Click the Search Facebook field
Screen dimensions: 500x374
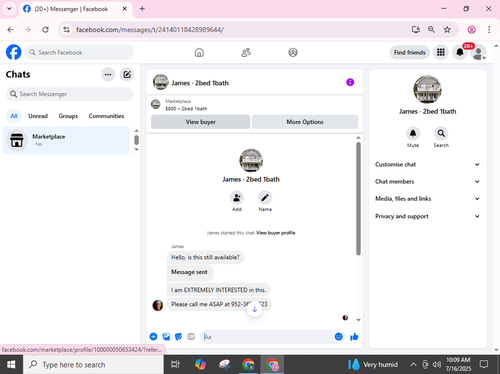pyautogui.click(x=79, y=52)
